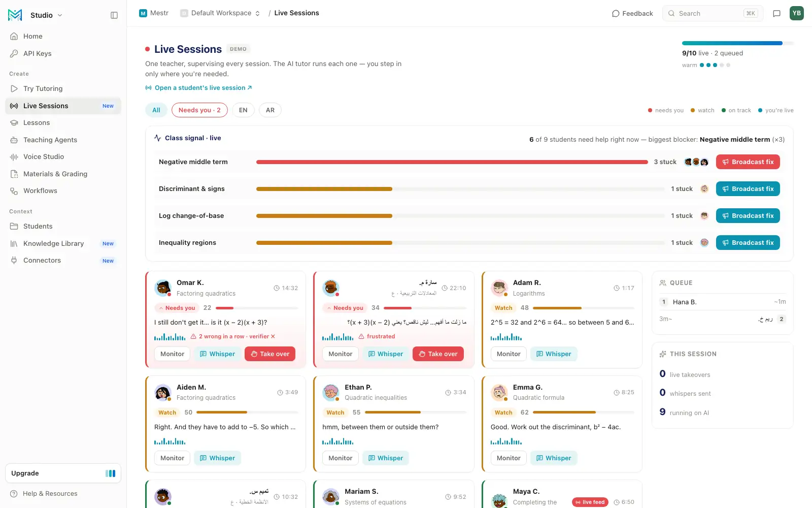This screenshot has height=508, width=812.
Task: Click the 9/10 live capacity bar
Action: coord(738,43)
